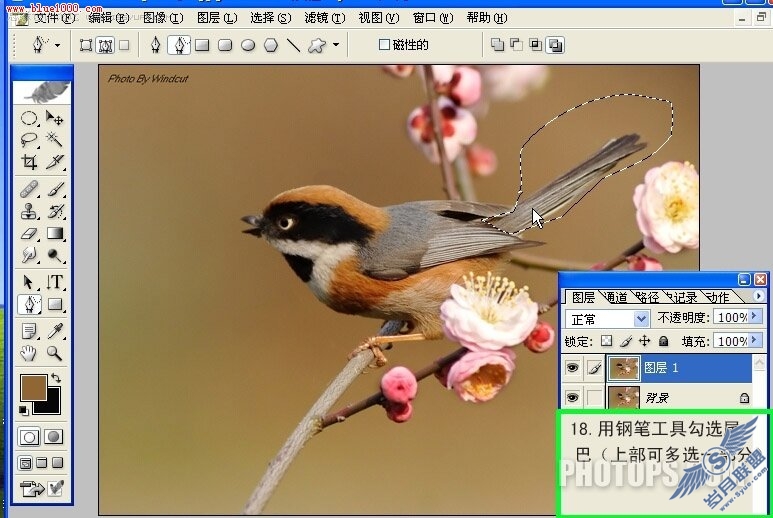Image resolution: width=773 pixels, height=518 pixels.
Task: Open the 正常 blend mode dropdown
Action: pyautogui.click(x=640, y=319)
